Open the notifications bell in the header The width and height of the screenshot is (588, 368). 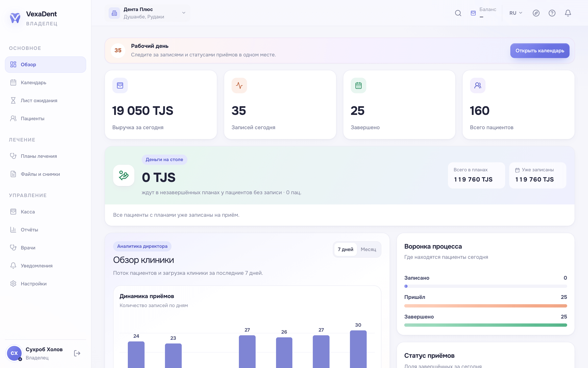[568, 13]
